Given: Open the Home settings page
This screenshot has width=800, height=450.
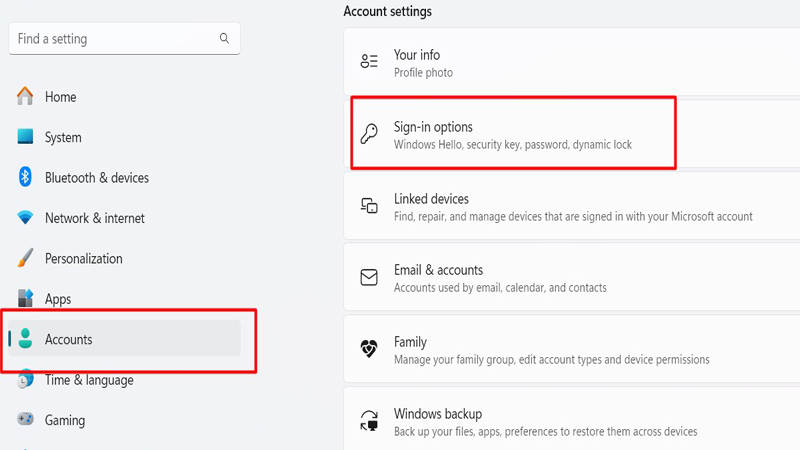Looking at the screenshot, I should click(x=60, y=97).
